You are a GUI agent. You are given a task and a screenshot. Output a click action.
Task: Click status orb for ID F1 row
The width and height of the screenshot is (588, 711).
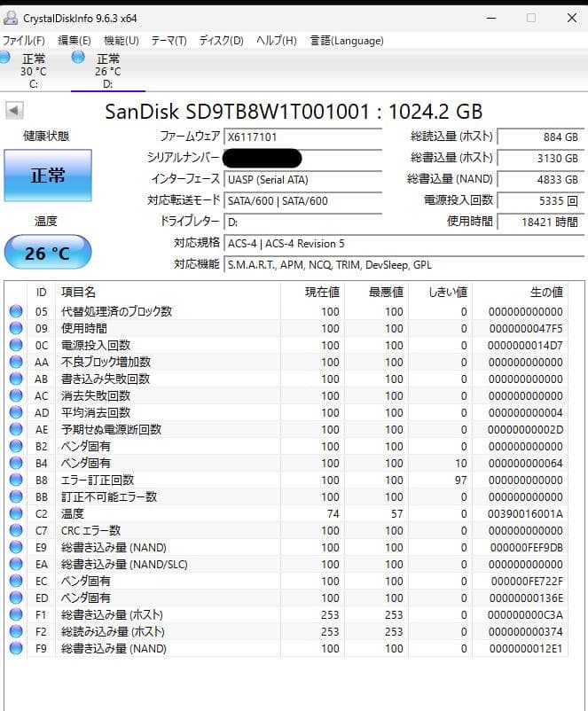click(16, 614)
